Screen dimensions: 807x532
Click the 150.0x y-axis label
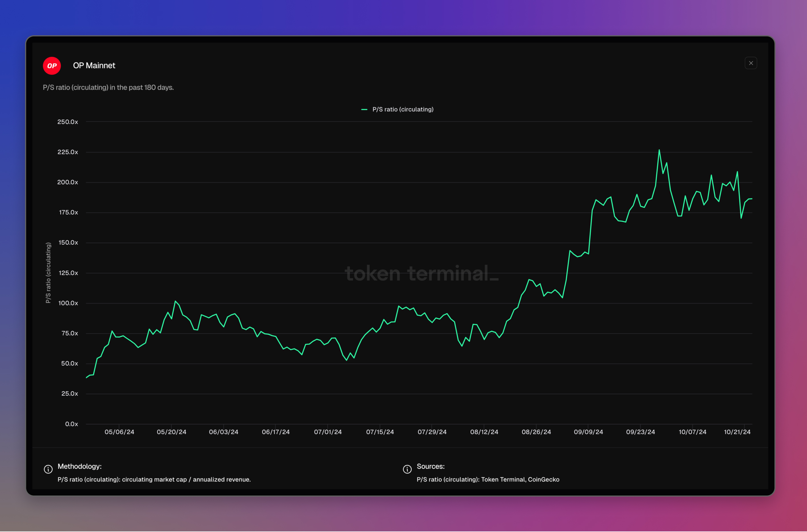pyautogui.click(x=68, y=243)
